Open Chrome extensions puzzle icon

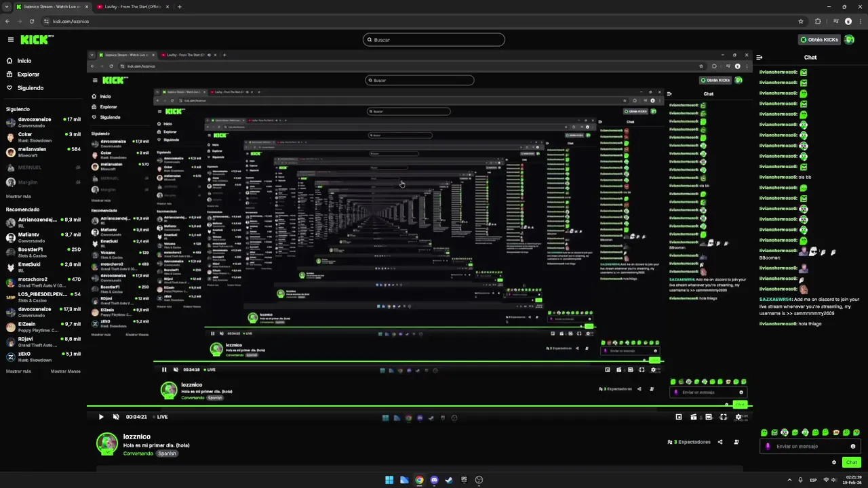(x=818, y=21)
